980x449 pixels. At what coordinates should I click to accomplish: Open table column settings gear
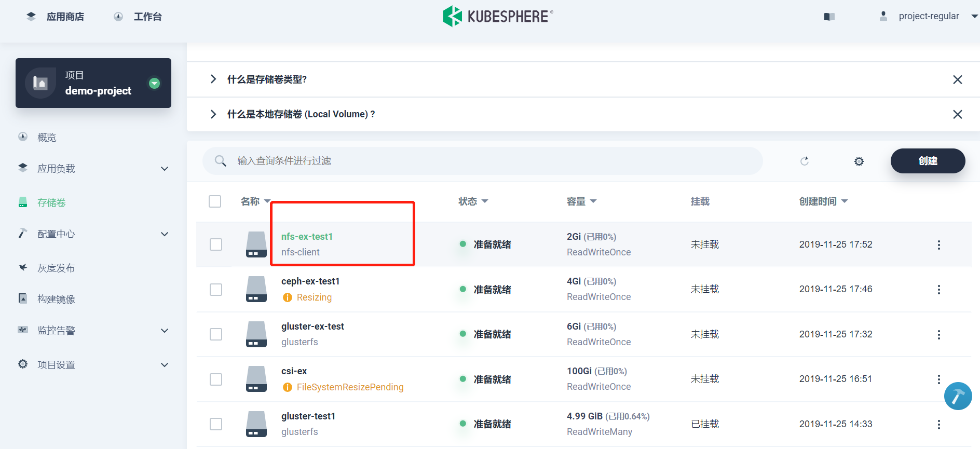859,161
